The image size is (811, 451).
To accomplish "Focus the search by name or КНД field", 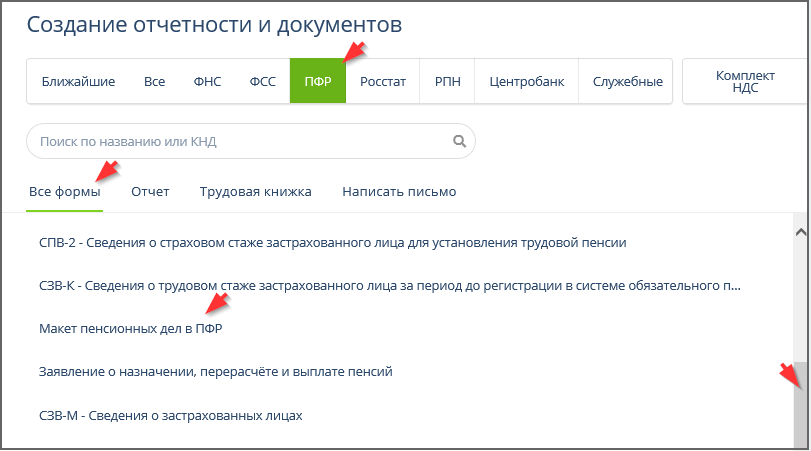I will point(240,142).
